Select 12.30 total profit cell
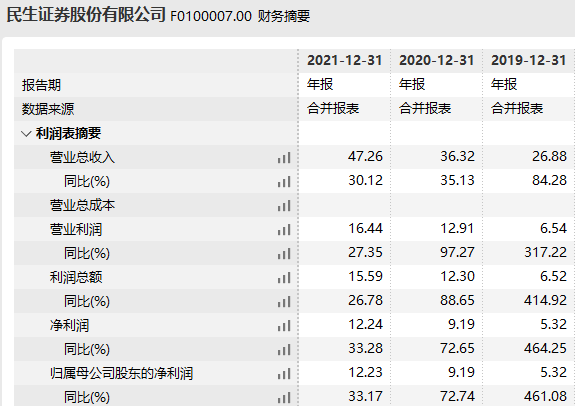575x406 pixels. pos(457,277)
